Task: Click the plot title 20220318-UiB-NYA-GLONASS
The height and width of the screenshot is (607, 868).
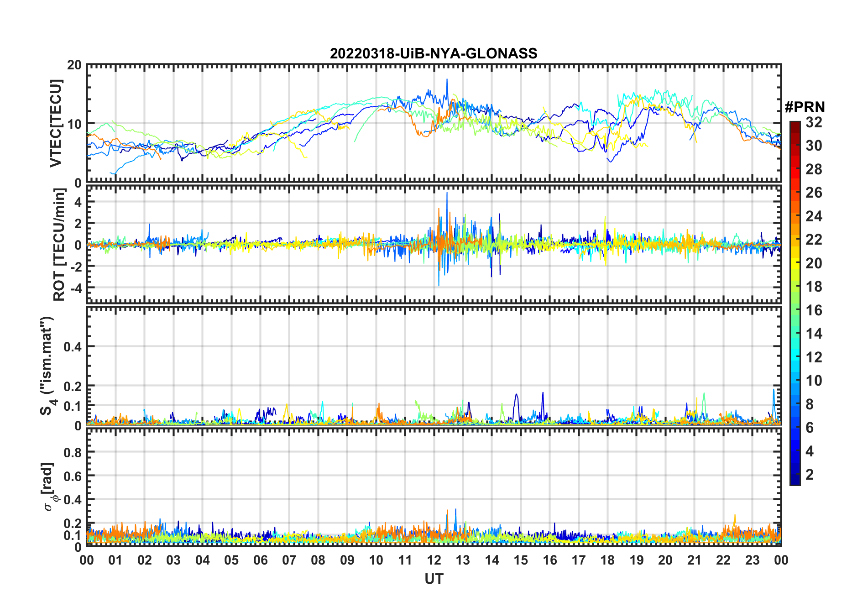Action: click(434, 53)
